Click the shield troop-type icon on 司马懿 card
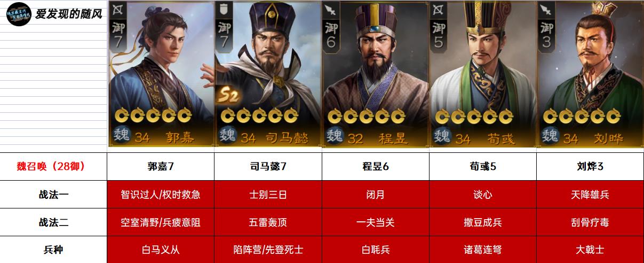The image size is (644, 263). coord(225,9)
